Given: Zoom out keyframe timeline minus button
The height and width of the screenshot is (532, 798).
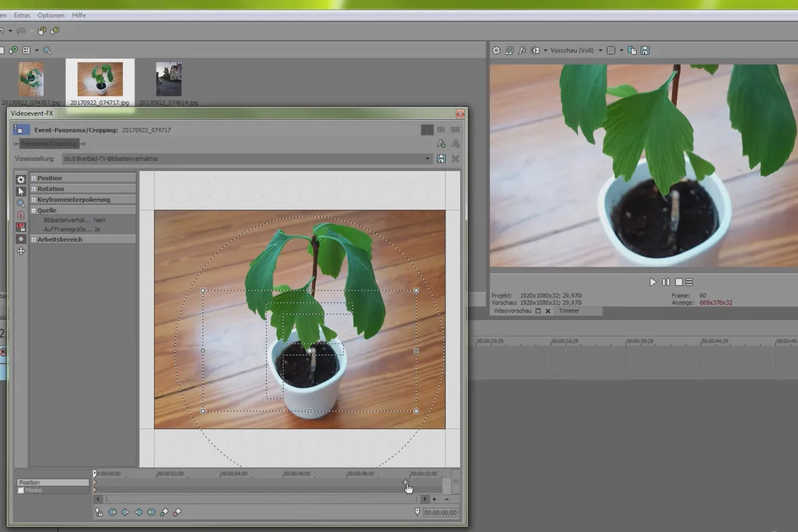Looking at the screenshot, I should (x=446, y=499).
